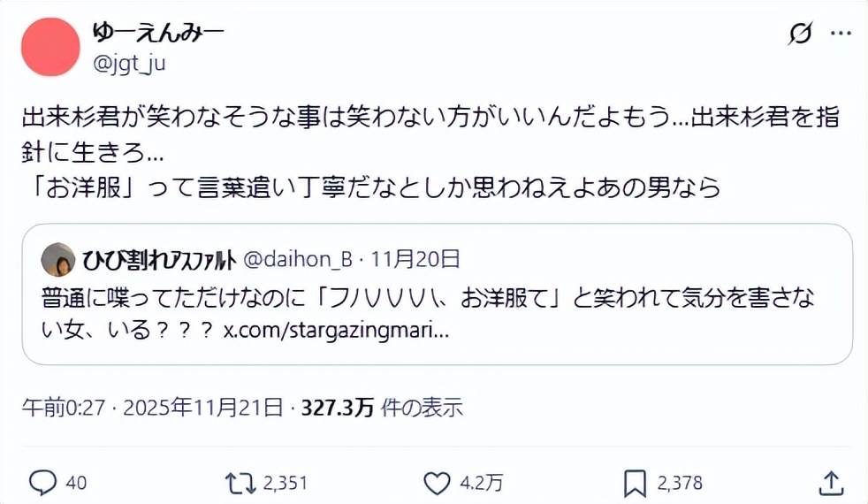Viewport: 868px width, 504px height.
Task: Click the 327.3万 件の表示 view count
Action: tap(382, 408)
